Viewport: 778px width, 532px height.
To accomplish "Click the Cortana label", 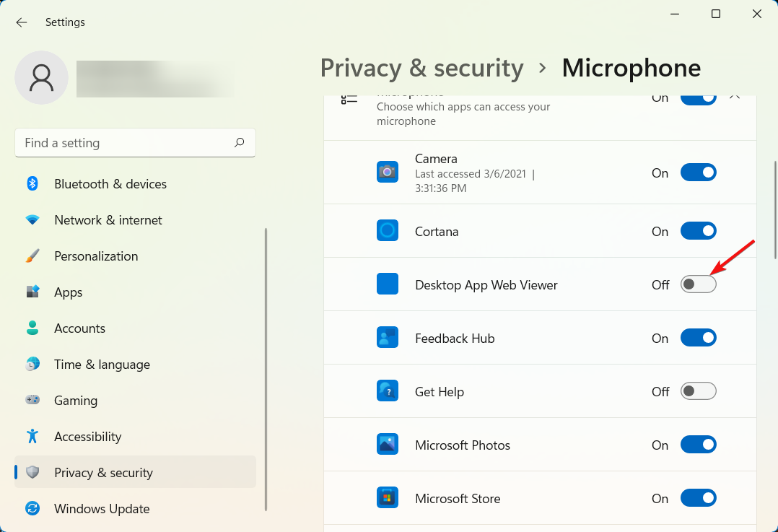I will coord(437,232).
